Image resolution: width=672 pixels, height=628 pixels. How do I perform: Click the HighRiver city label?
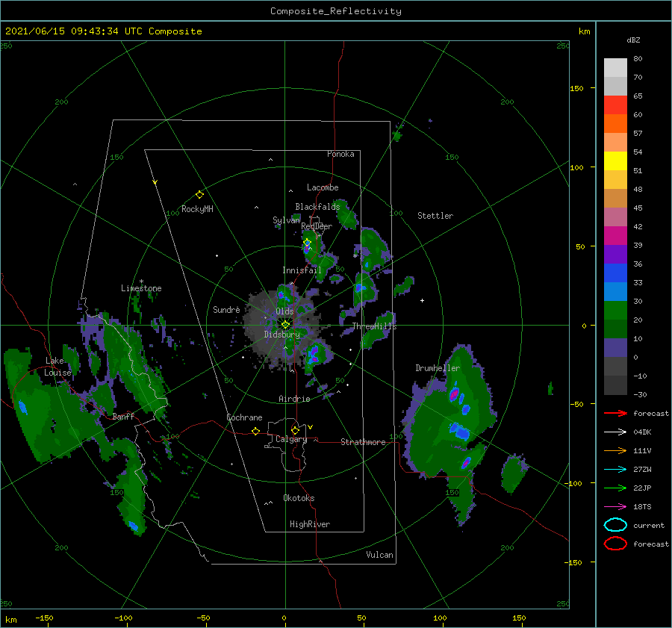coord(310,524)
